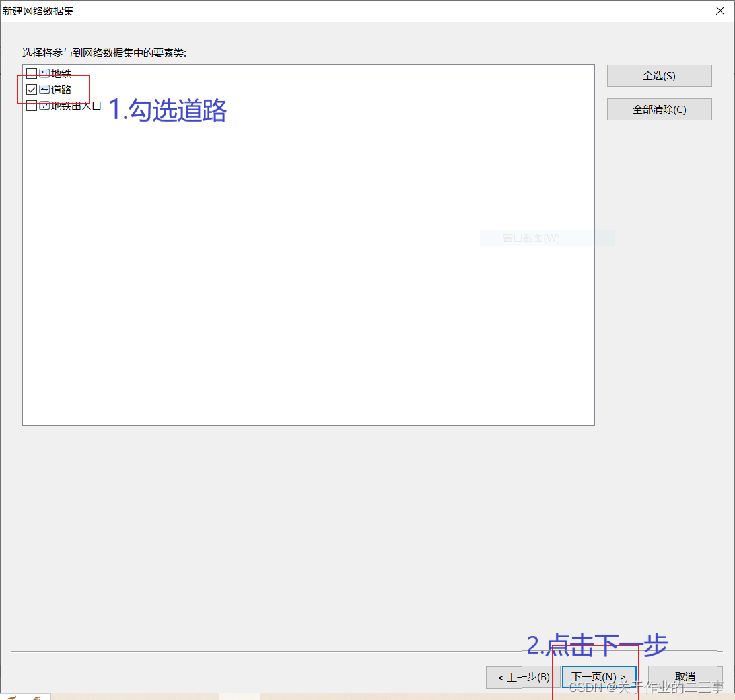The height and width of the screenshot is (700, 735).
Task: Click the line feature class icon beside 地铁
Action: 44,73
